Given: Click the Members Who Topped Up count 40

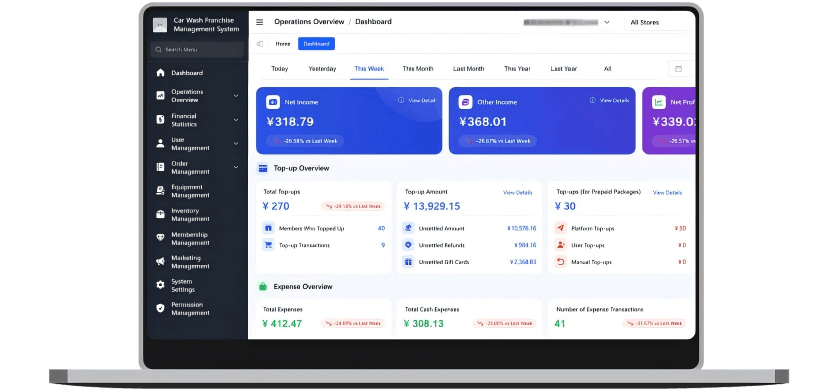Looking at the screenshot, I should (381, 228).
